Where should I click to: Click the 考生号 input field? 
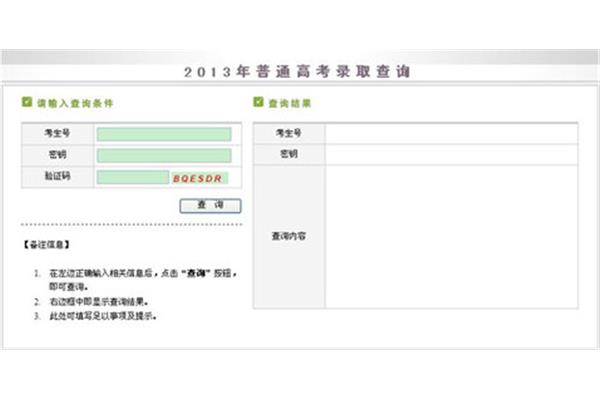click(164, 134)
